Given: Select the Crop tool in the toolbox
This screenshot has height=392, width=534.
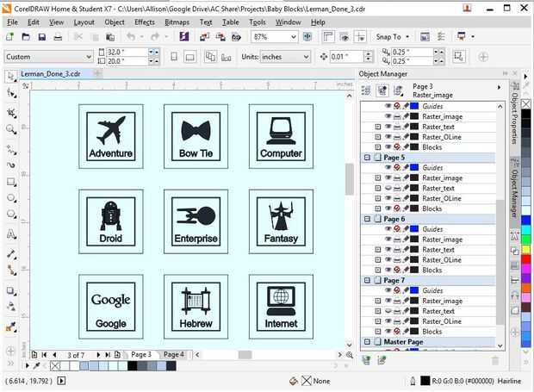Looking at the screenshot, I should click(11, 113).
